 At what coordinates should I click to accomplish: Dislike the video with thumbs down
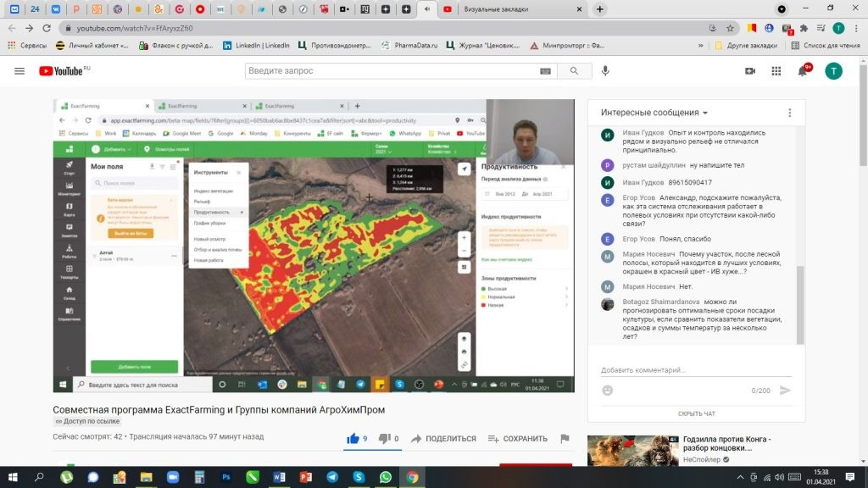click(x=384, y=438)
